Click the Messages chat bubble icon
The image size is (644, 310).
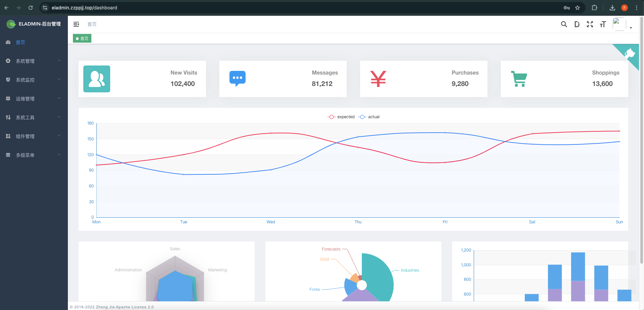237,79
